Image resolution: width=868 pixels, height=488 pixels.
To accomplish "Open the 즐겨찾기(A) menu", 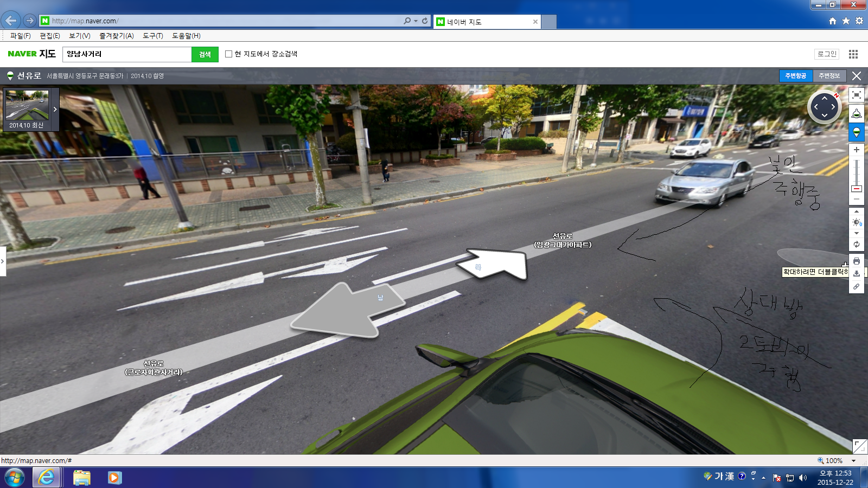I will [116, 36].
